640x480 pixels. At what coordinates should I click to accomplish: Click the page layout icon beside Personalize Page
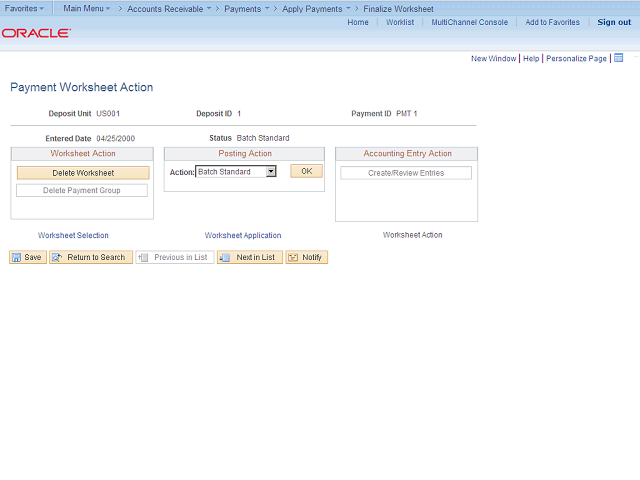[619, 58]
